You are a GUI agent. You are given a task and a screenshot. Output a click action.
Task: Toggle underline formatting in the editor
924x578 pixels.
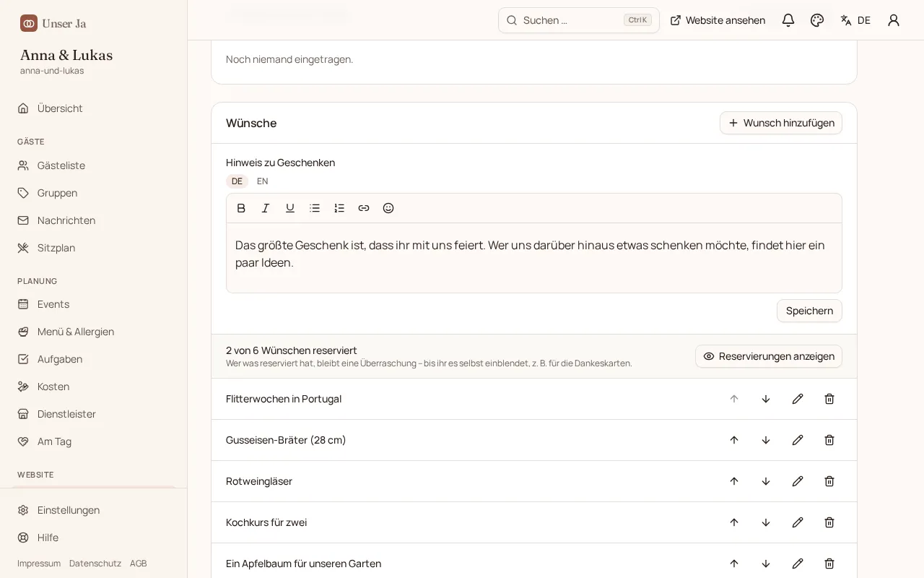290,208
